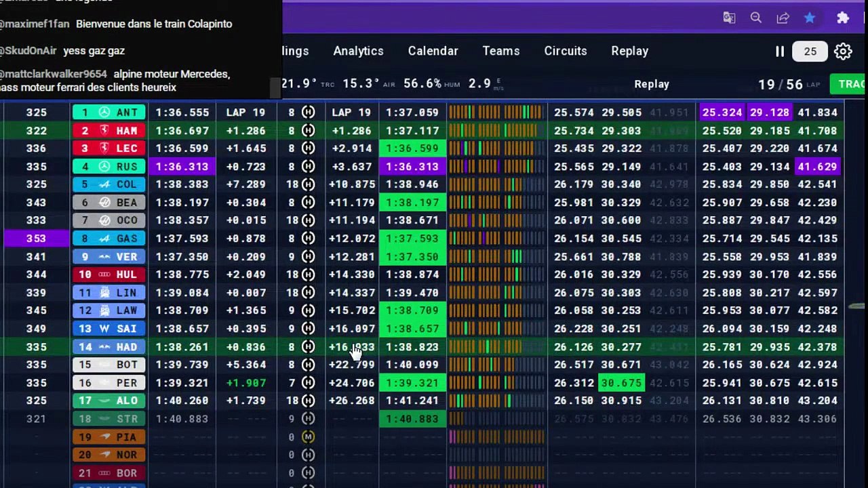The height and width of the screenshot is (488, 868).
Task: Pause the replay playback
Action: (780, 52)
